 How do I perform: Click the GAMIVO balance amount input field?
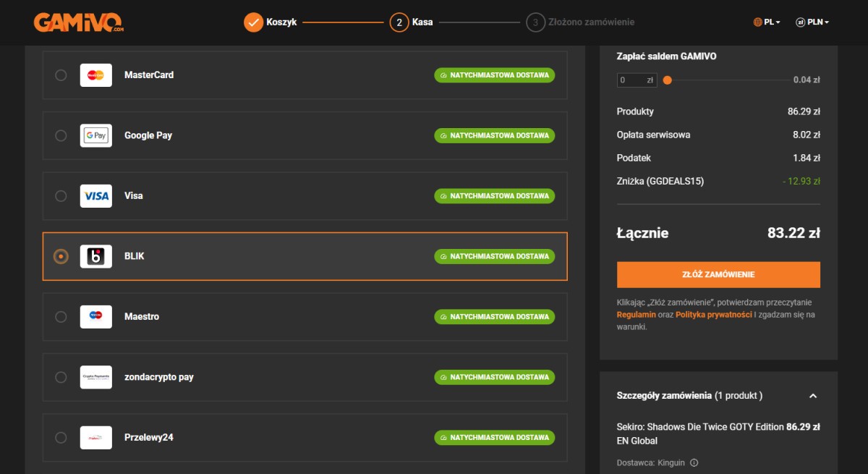(637, 80)
